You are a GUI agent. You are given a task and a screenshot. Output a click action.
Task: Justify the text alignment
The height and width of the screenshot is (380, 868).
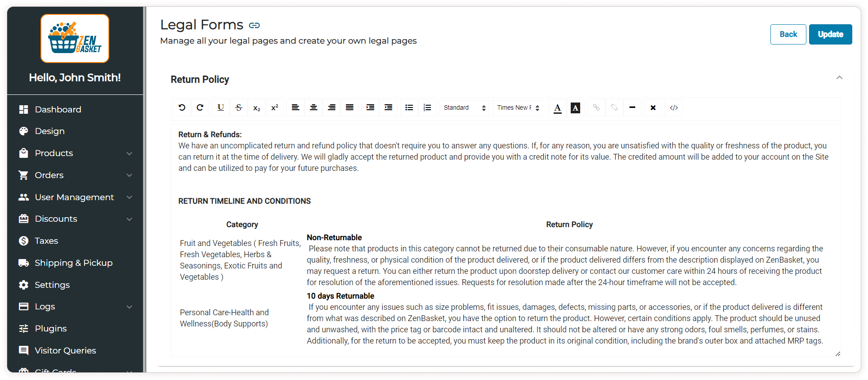tap(349, 107)
